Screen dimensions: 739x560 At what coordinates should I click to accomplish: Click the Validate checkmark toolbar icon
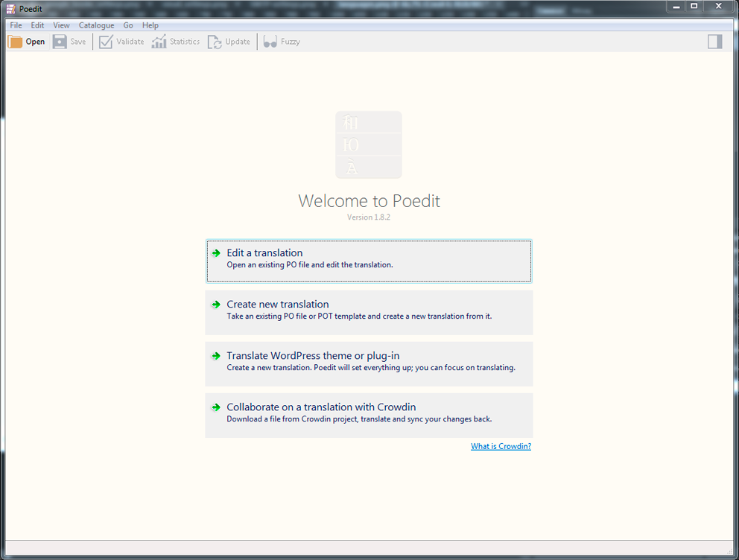[106, 42]
